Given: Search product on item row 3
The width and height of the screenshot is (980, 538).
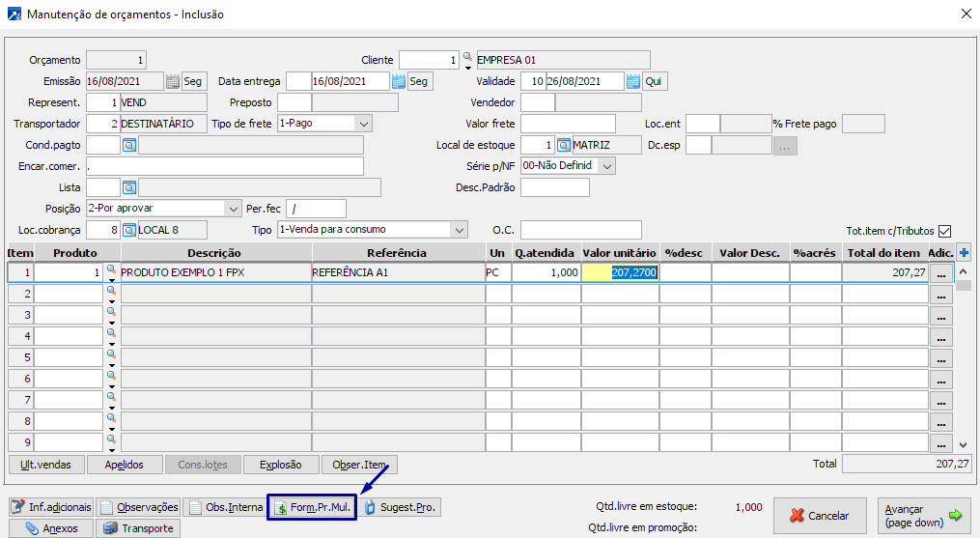Looking at the screenshot, I should pos(111,312).
